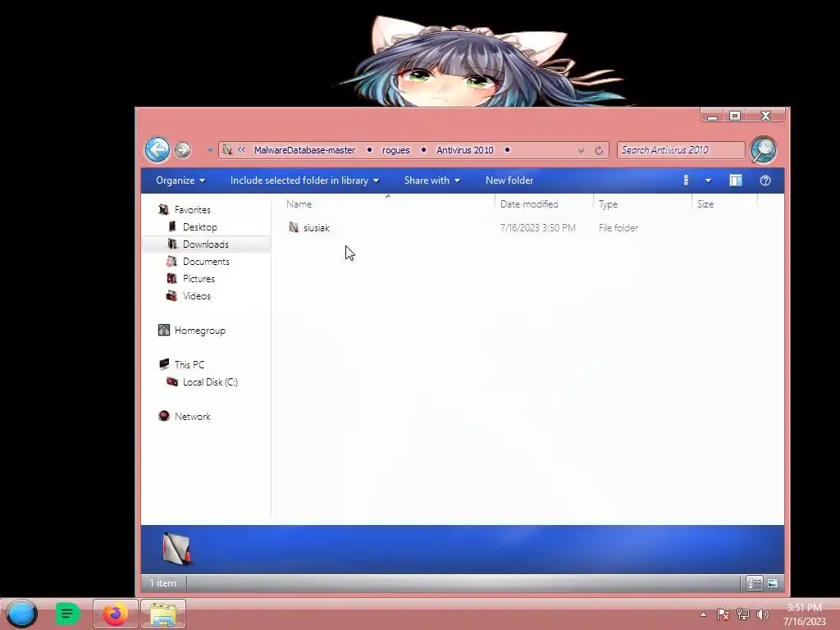Open the Organize menu
Viewport: 840px width, 630px height.
(180, 180)
